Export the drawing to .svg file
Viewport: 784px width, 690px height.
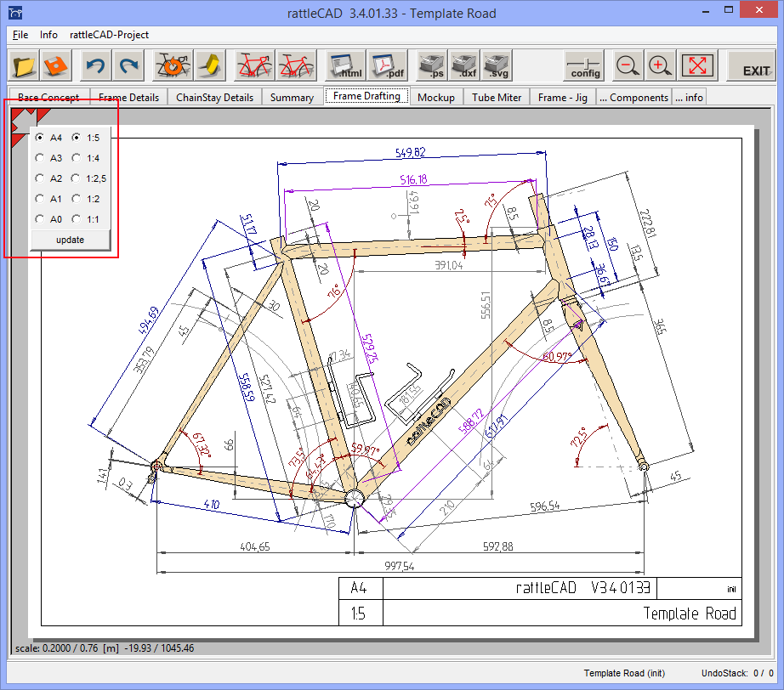pos(497,65)
